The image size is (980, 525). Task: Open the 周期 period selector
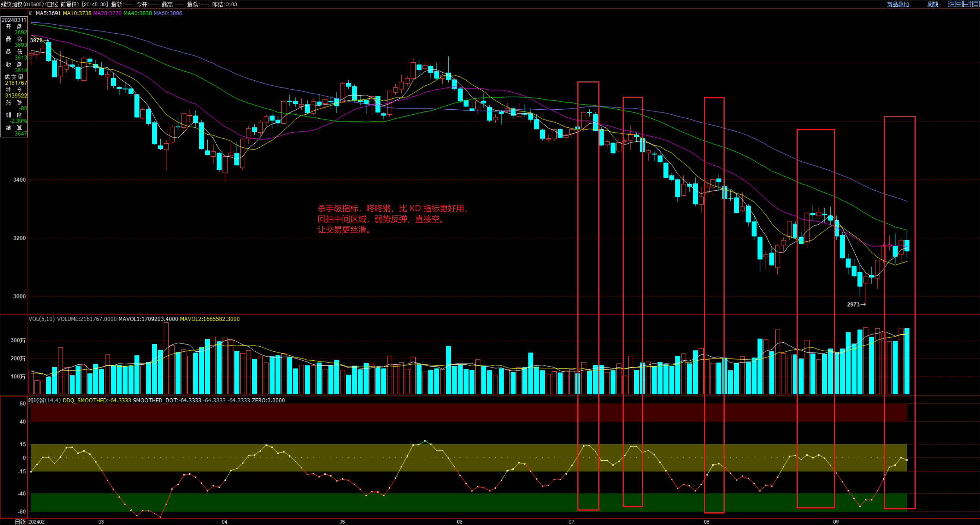933,4
